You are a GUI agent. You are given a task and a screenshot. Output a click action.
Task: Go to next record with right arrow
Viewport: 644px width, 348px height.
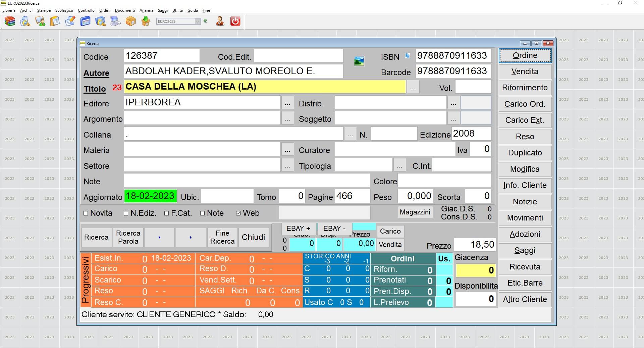(x=191, y=237)
